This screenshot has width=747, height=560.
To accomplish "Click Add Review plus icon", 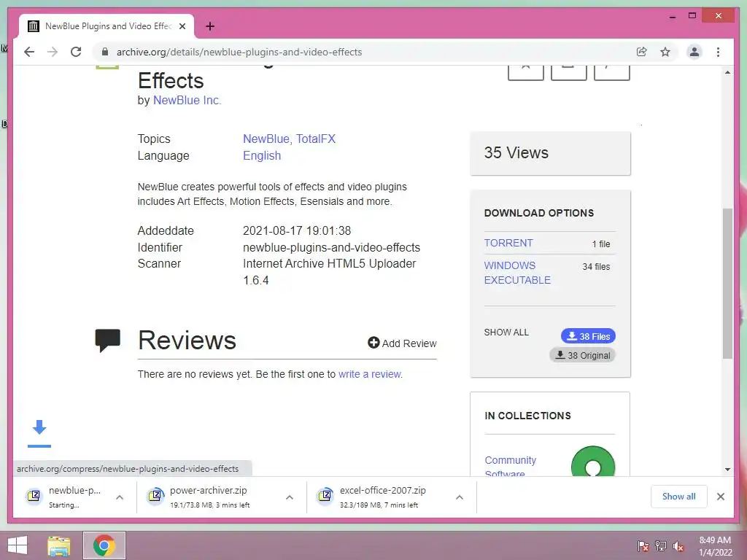I will 373,343.
